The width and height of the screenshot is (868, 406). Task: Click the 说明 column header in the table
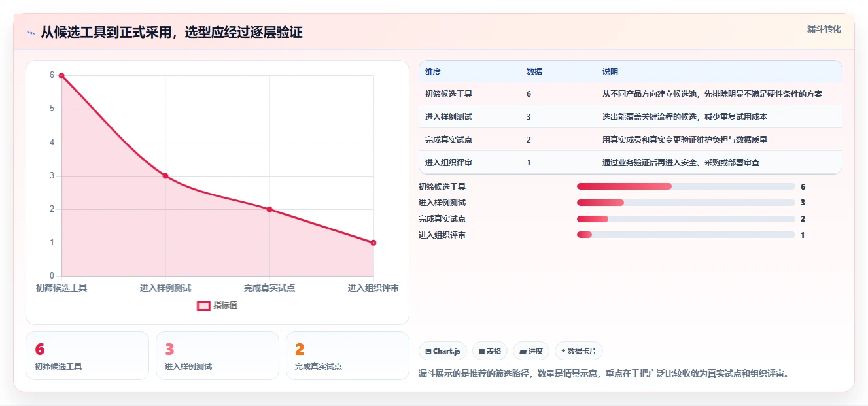point(610,72)
